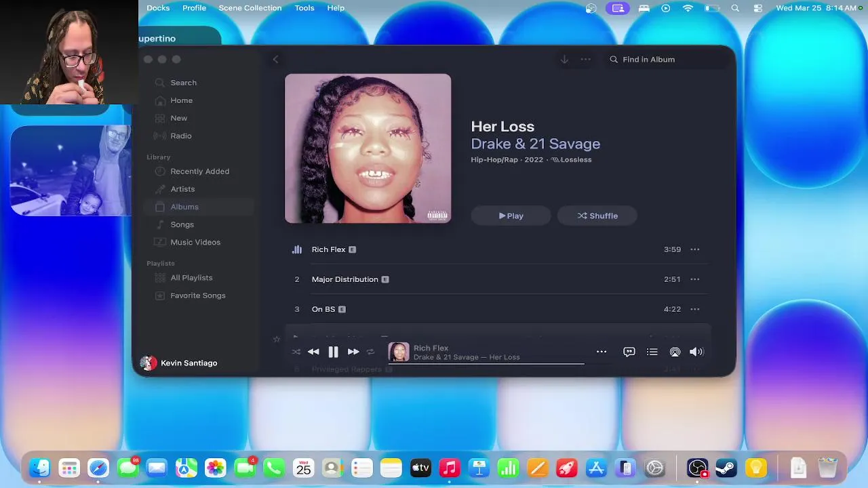
Task: Play the Her Loss album
Action: click(511, 216)
